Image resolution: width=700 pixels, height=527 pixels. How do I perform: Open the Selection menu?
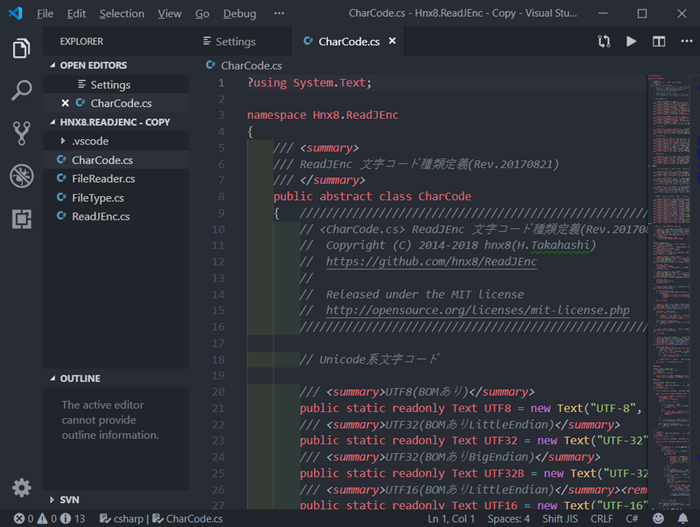coord(121,14)
